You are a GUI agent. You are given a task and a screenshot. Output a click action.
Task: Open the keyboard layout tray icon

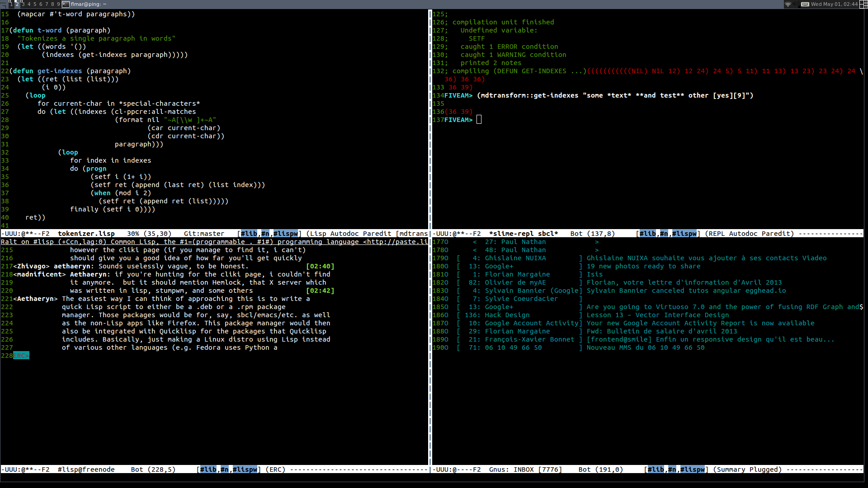point(805,4)
